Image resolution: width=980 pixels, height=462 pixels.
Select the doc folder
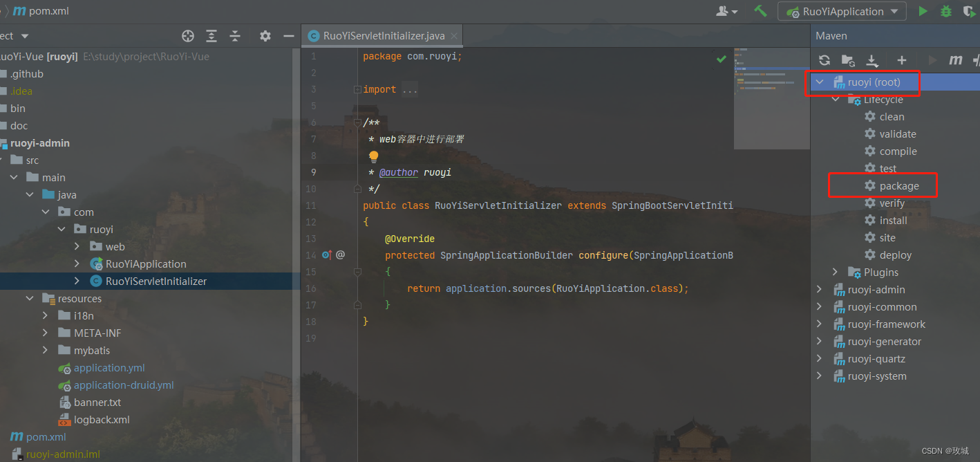tap(15, 126)
